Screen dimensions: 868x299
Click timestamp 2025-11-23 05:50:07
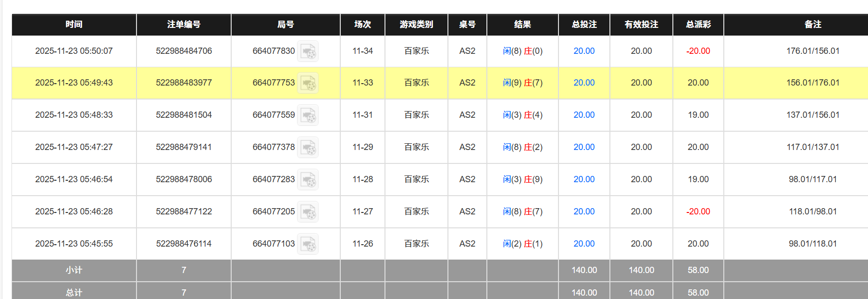click(74, 51)
